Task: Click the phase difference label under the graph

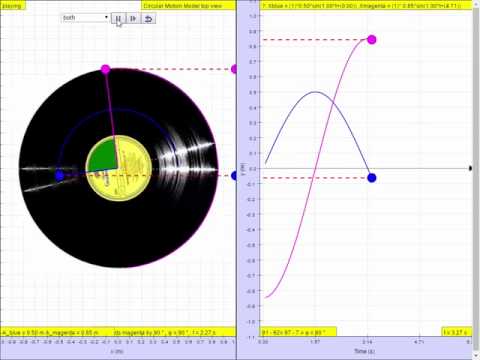Action: (298, 332)
